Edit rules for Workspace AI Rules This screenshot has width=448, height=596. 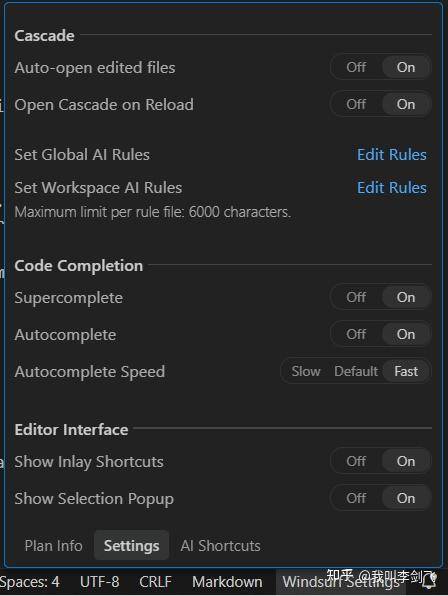click(x=391, y=187)
